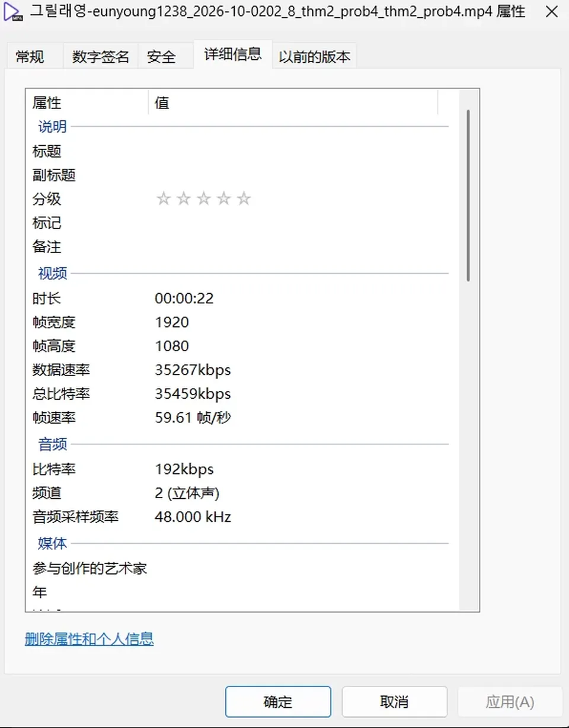The image size is (569, 728).
Task: Click the 音频 group header
Action: (x=53, y=444)
